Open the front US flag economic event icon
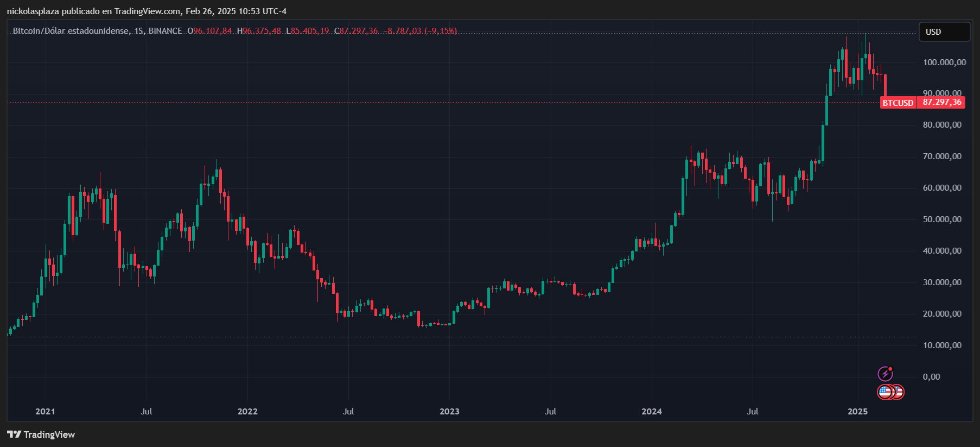 [885, 392]
